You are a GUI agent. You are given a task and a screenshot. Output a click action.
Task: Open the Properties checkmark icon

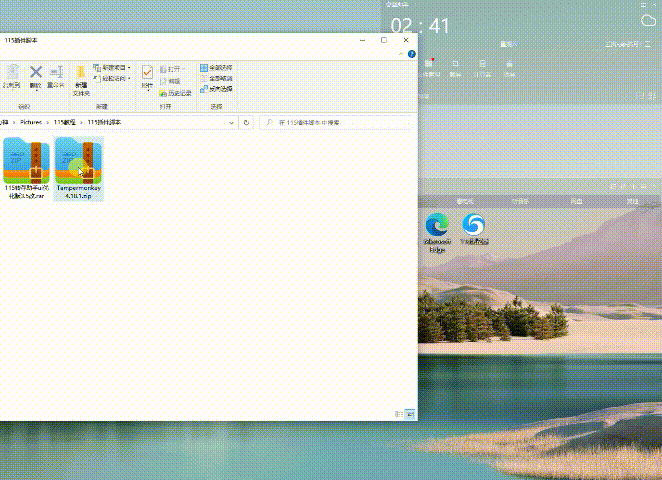[x=148, y=75]
